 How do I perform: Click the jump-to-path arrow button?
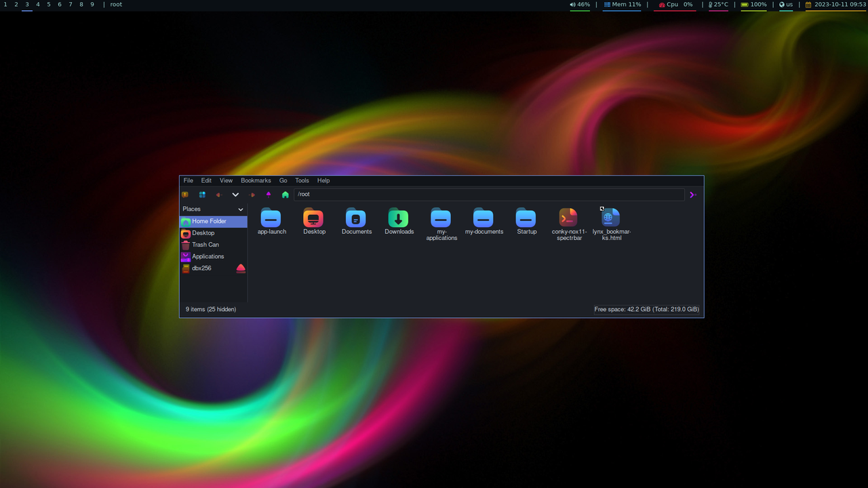click(x=693, y=195)
